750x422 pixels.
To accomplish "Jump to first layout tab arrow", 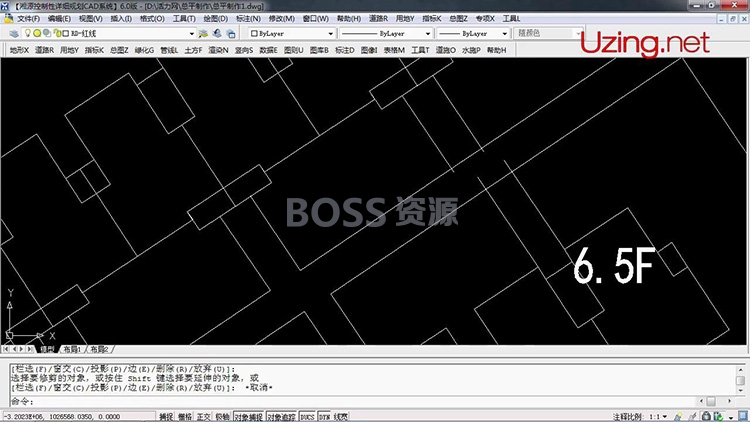I will point(5,349).
